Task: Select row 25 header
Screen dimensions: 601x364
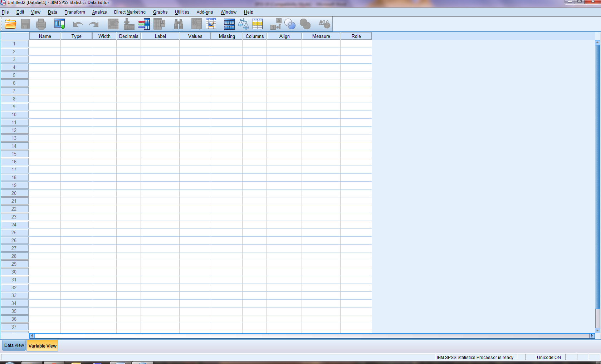Action: point(14,232)
